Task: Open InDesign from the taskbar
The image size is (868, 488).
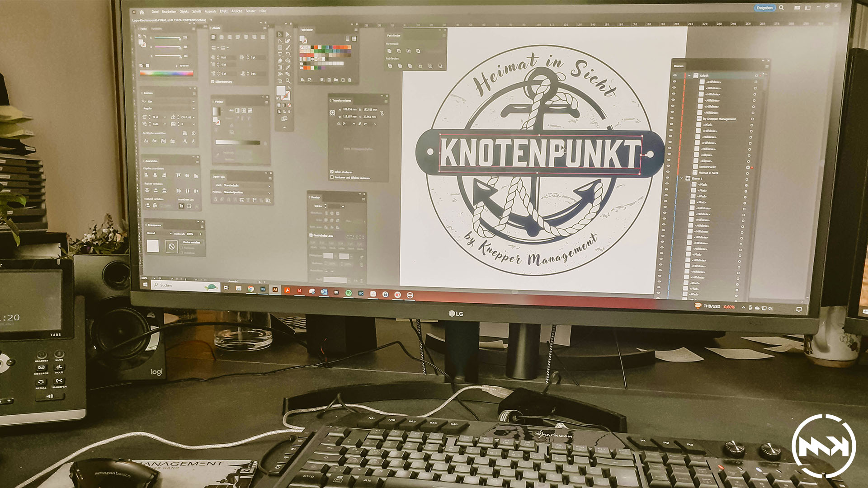Action: (299, 291)
